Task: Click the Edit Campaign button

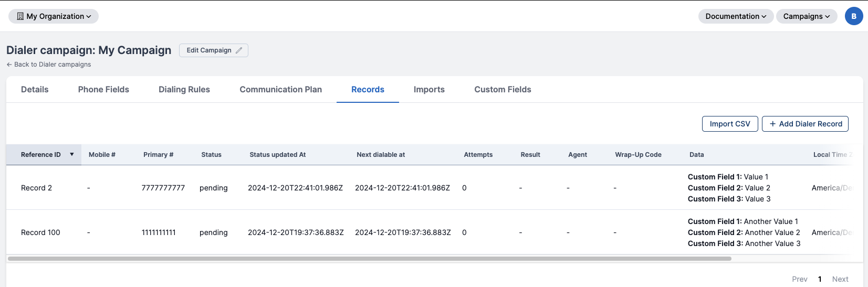Action: point(214,50)
